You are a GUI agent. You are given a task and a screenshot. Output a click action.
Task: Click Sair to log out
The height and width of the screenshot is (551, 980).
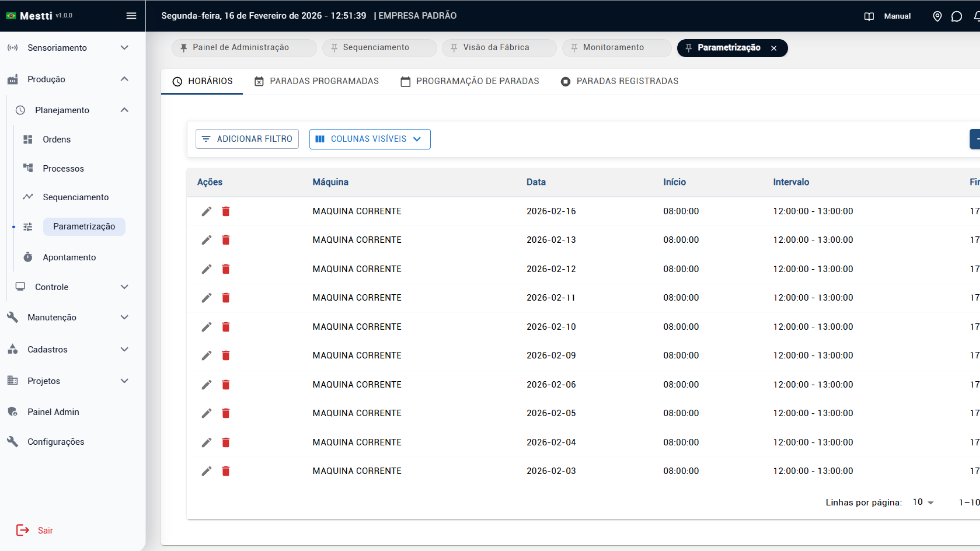pos(35,530)
